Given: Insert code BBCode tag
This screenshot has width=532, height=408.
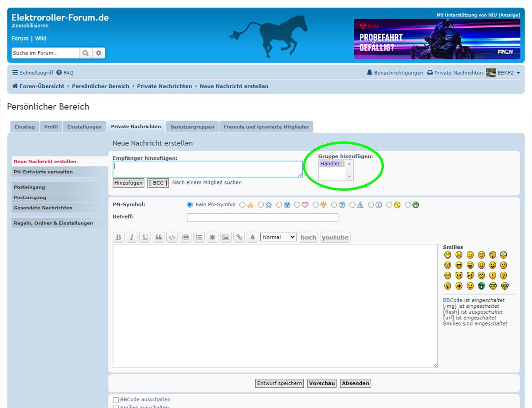Looking at the screenshot, I should (x=172, y=237).
